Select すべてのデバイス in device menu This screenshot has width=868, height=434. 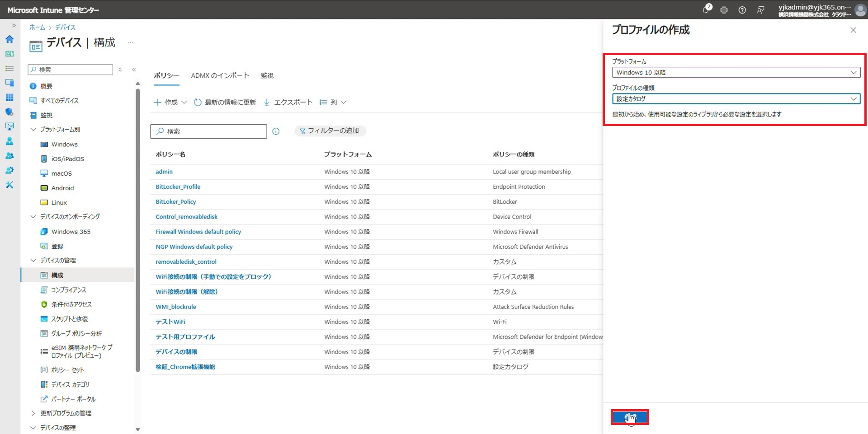59,101
